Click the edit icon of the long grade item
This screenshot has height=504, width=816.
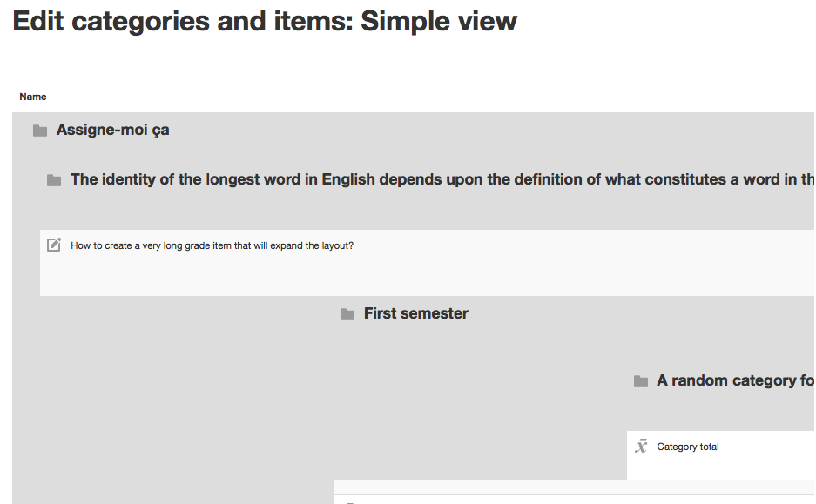54,245
